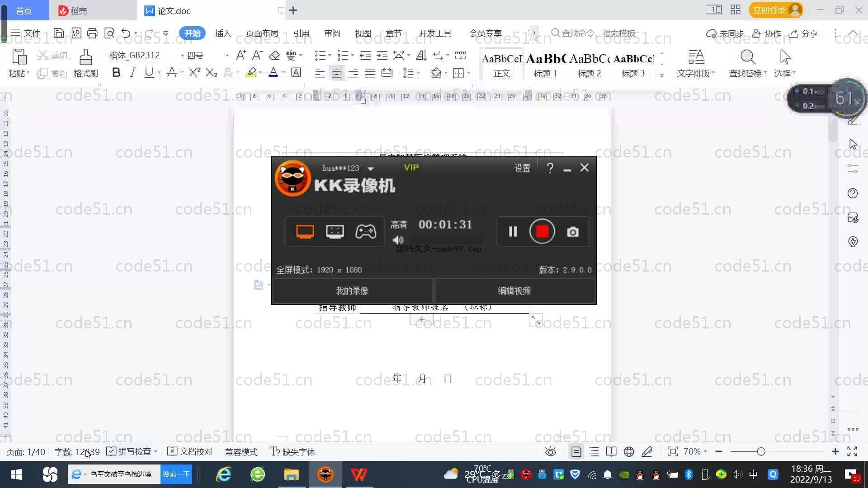Image resolution: width=868 pixels, height=488 pixels.
Task: Switch to the 审阅 Review tab
Action: [332, 33]
